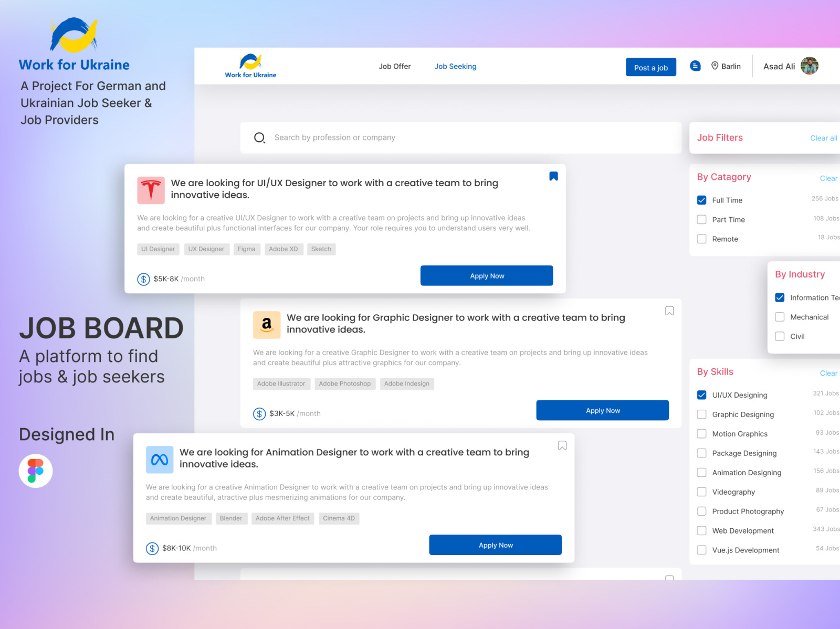Click the UX Designer tag
The height and width of the screenshot is (629, 840).
[x=206, y=249]
